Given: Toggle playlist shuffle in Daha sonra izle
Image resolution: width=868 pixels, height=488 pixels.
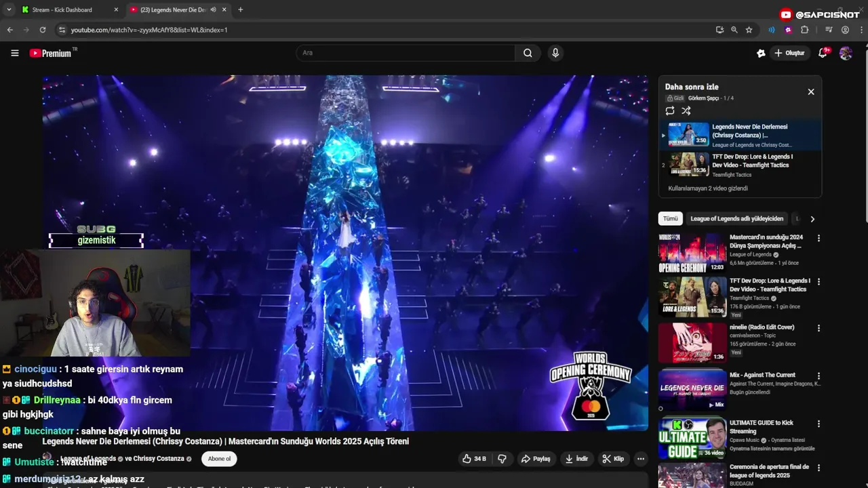Looking at the screenshot, I should point(686,111).
